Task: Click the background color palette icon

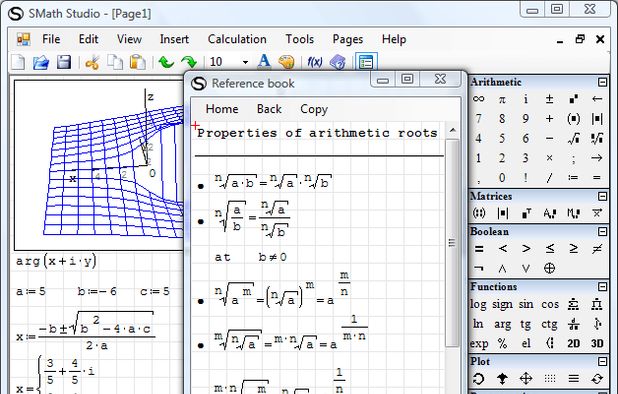Action: coord(286,62)
